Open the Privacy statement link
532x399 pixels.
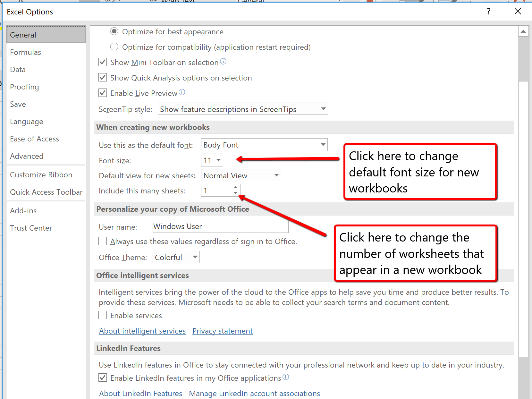coord(223,331)
